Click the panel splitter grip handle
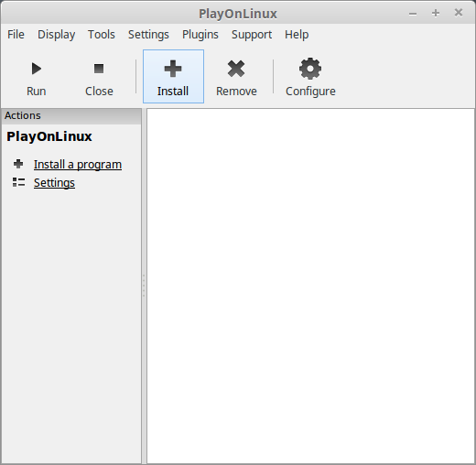This screenshot has height=465, width=476. pos(144,286)
